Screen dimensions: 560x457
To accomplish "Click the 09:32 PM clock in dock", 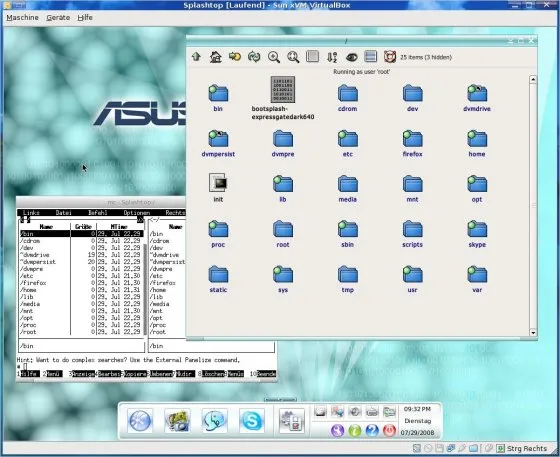I will pos(417,409).
